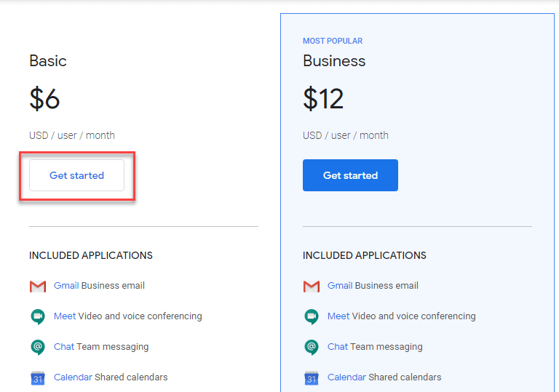559x392 pixels.
Task: Select the Meet link in the Business plan
Action: (x=338, y=316)
